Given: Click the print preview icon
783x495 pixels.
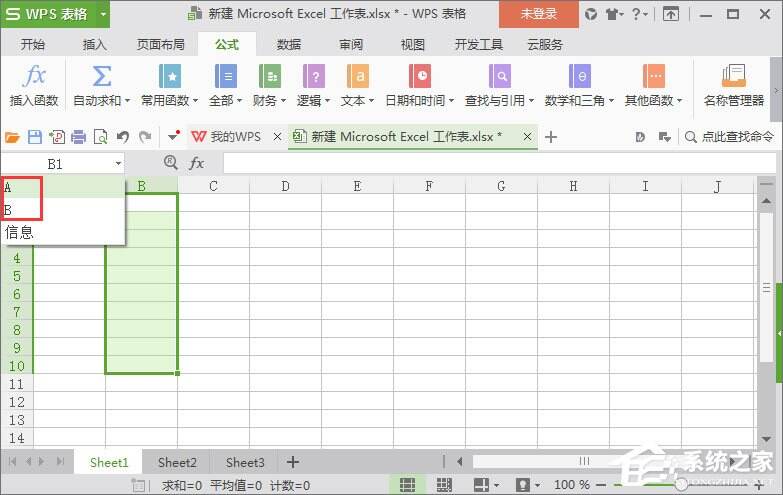Looking at the screenshot, I should 101,137.
